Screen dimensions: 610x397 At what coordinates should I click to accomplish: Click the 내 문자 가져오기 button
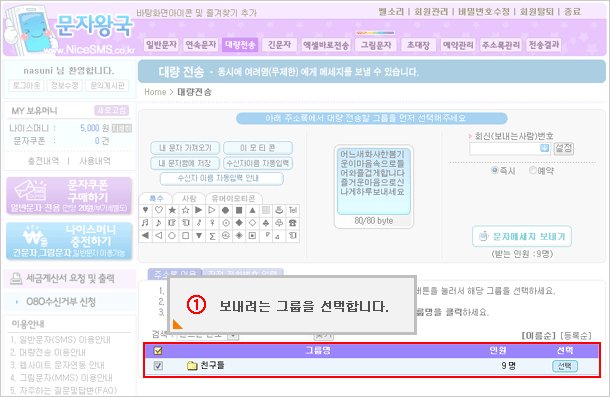[x=185, y=148]
